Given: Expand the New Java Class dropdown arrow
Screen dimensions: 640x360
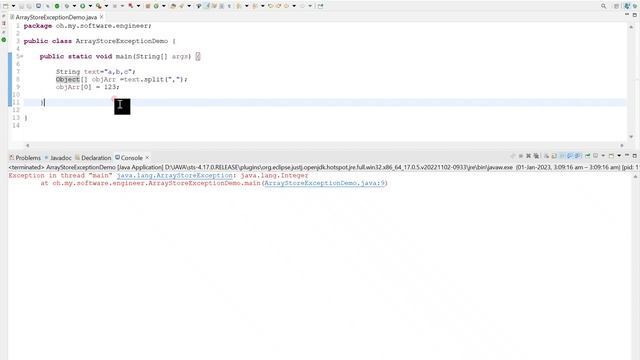Looking at the screenshot, I should pyautogui.click(x=164, y=6).
